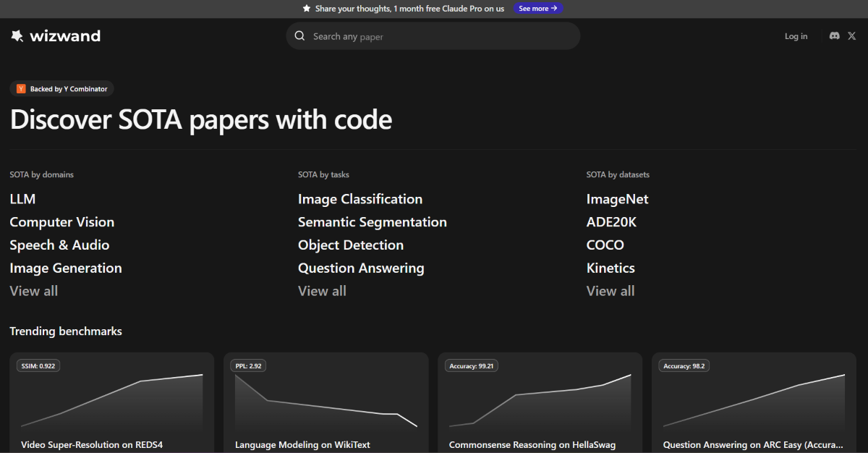The height and width of the screenshot is (453, 868).
Task: Open Commonsense Reasoning on HellaSwag chart card
Action: (540, 402)
